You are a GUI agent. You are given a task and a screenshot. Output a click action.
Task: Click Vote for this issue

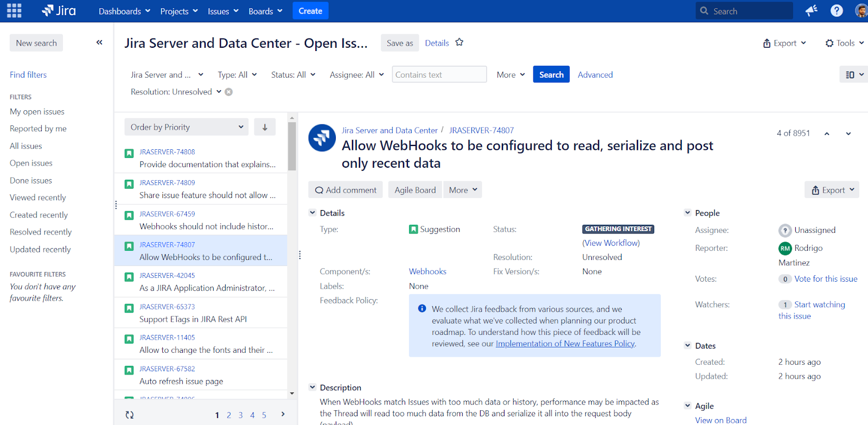coord(826,278)
